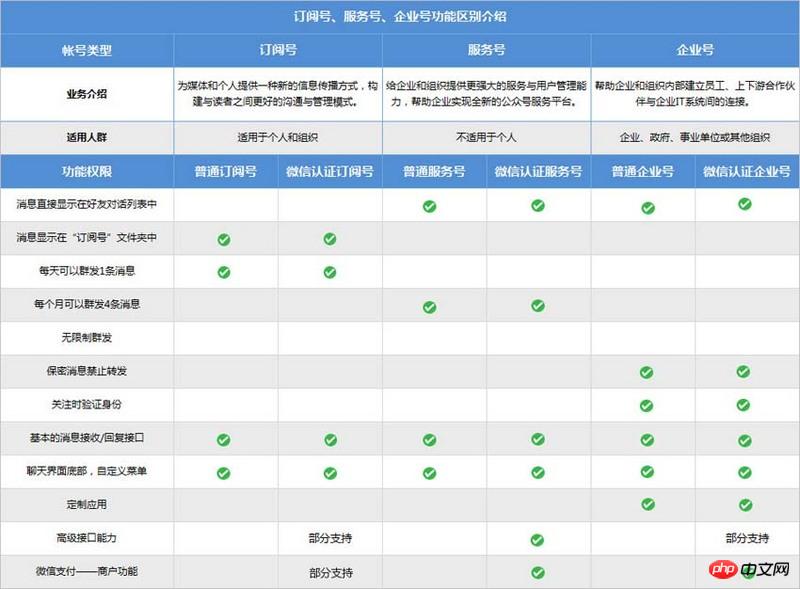Click the 普通企业号 checkmark in 保密消息禁止转发 row
The width and height of the screenshot is (800, 589).
pyautogui.click(x=646, y=372)
